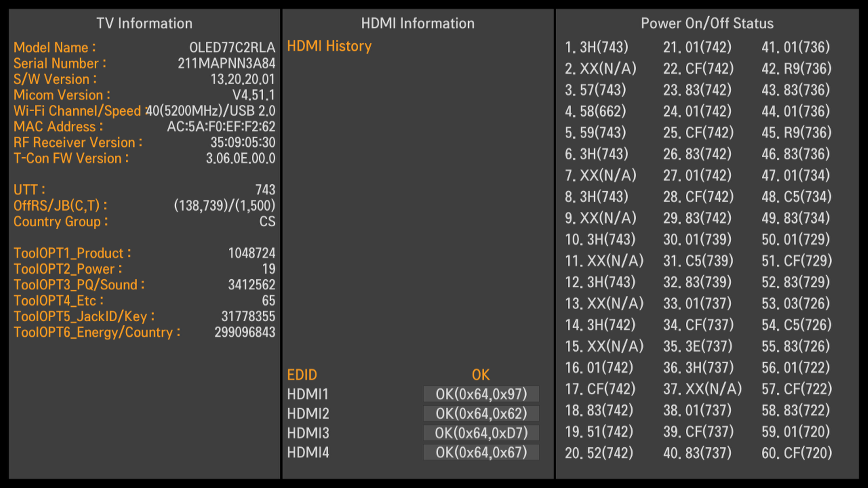This screenshot has width=868, height=488.
Task: Select the HDMI4 OK(0x64,0x67) field
Action: (481, 452)
